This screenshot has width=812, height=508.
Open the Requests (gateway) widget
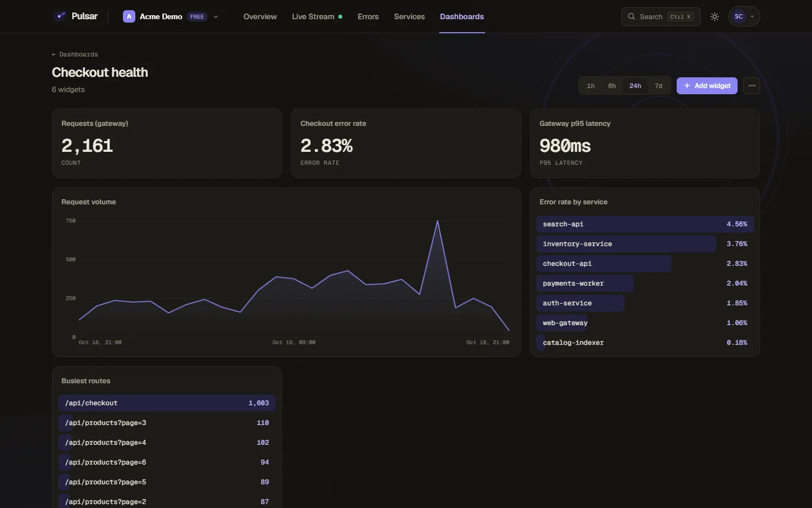166,143
